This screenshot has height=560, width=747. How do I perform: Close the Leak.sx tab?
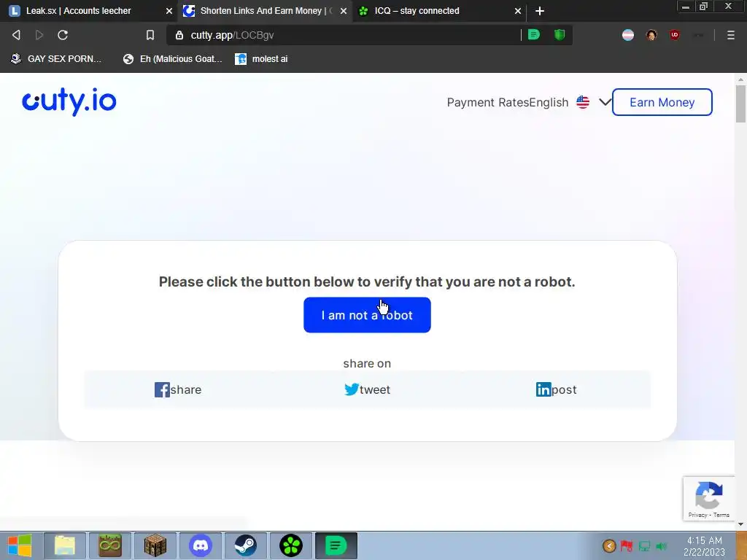click(x=169, y=11)
